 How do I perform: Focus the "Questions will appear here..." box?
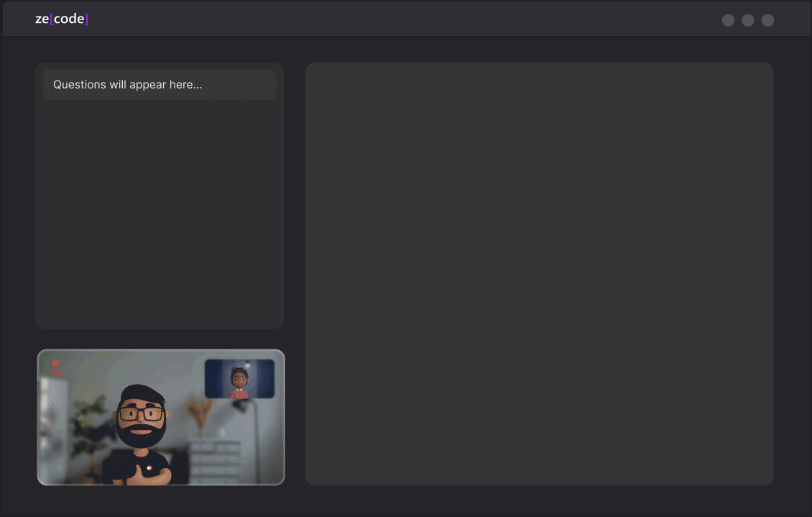click(160, 85)
